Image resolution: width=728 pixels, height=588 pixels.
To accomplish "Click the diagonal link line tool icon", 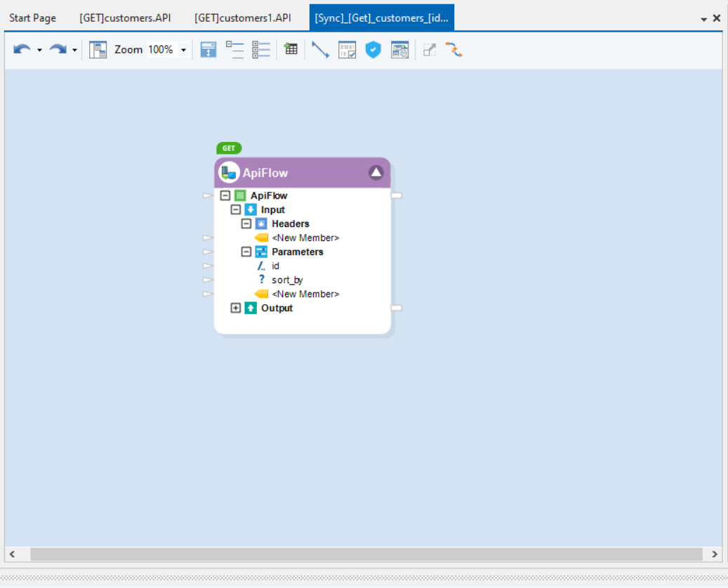I will (x=320, y=50).
